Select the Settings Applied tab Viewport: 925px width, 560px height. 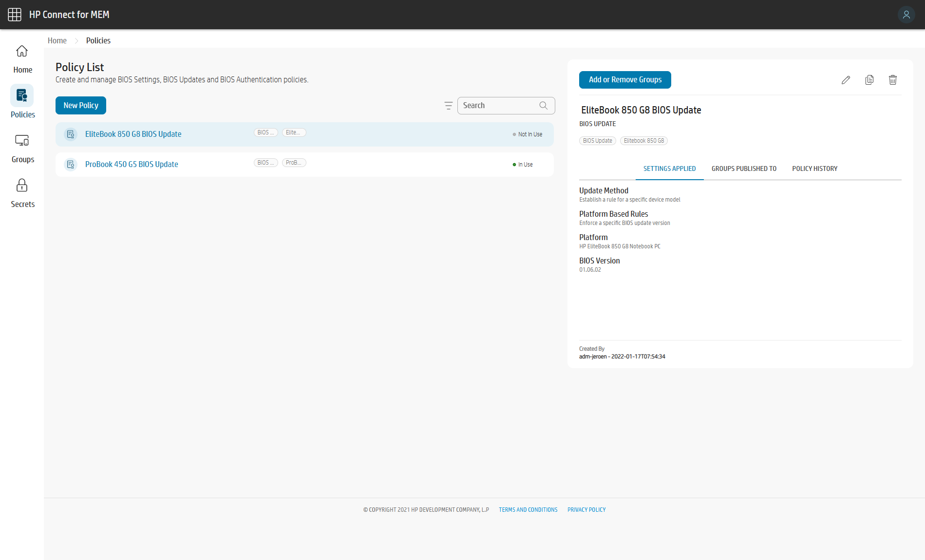point(669,168)
